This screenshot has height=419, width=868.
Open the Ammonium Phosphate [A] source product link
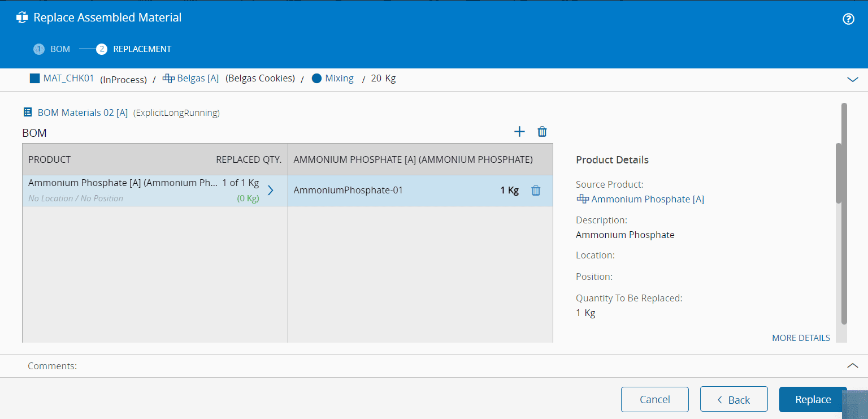647,199
